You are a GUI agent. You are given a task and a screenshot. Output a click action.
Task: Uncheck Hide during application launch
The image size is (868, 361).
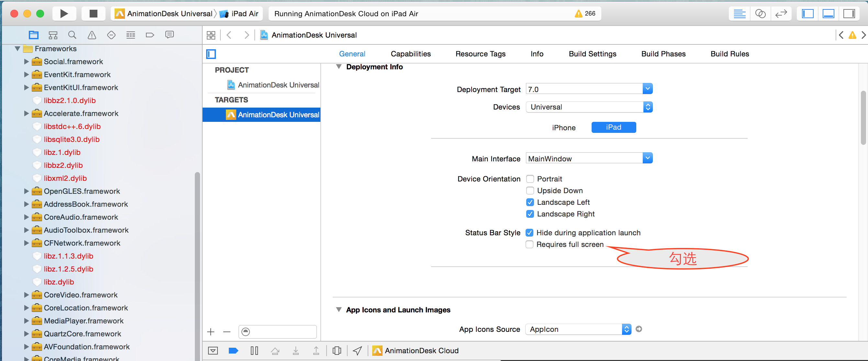tap(529, 233)
